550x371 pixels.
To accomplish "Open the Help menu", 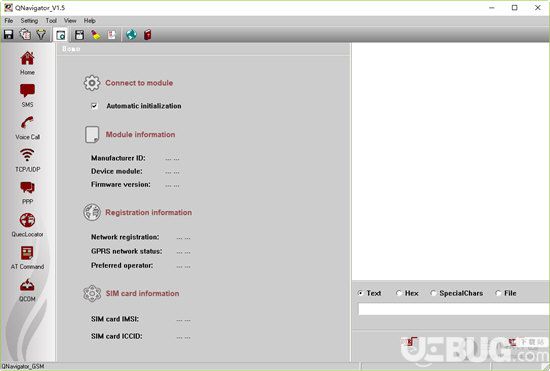I will tap(89, 21).
